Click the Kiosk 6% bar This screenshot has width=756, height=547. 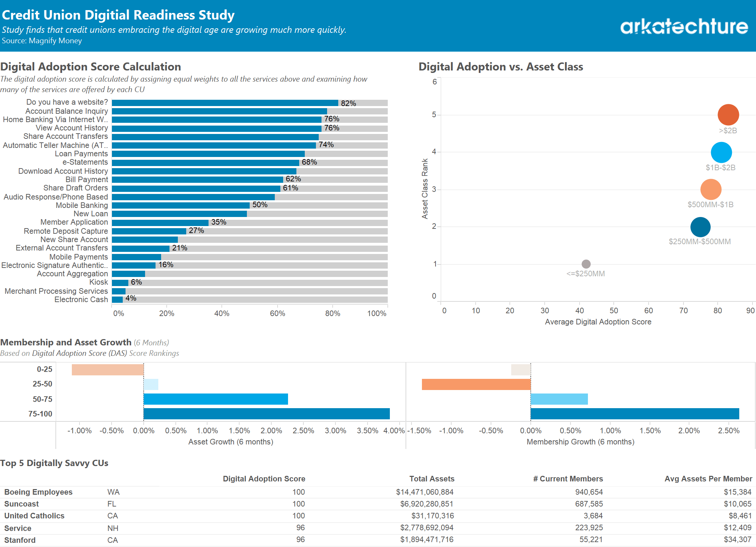coord(120,283)
